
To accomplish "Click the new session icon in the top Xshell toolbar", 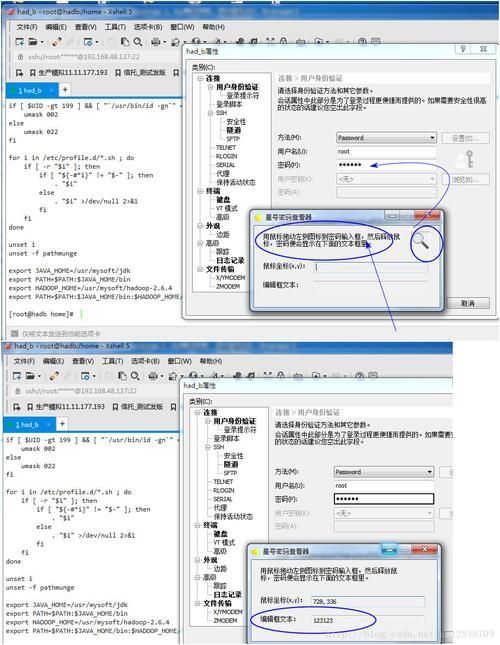I will [19, 42].
